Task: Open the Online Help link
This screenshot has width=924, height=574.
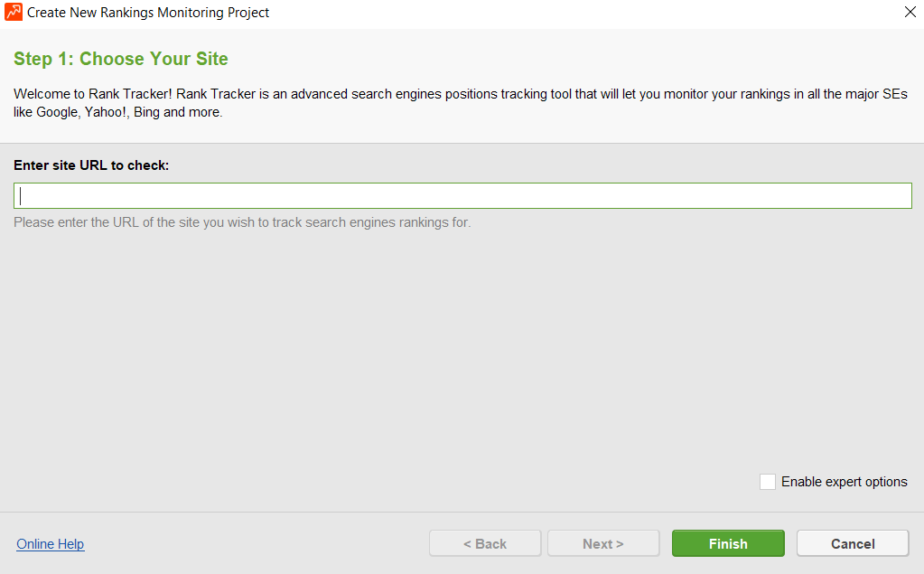Action: pos(51,544)
